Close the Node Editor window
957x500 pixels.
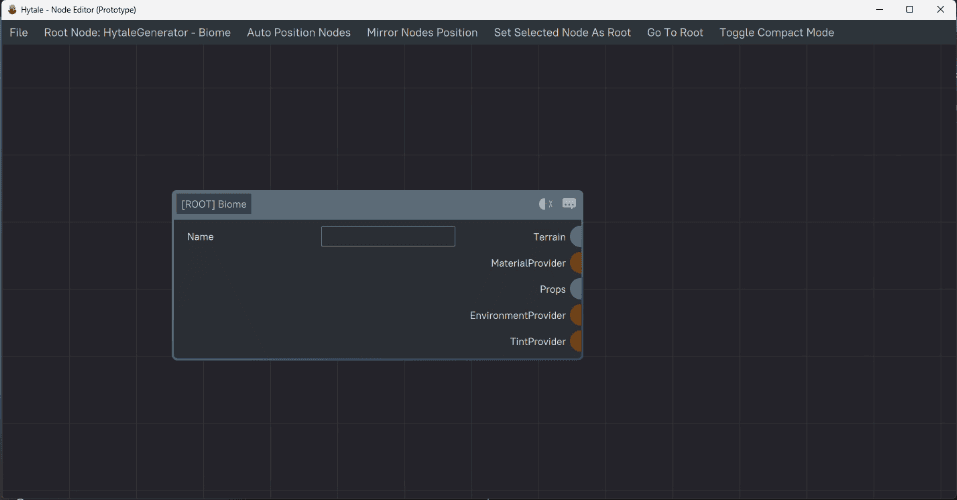pyautogui.click(x=941, y=9)
